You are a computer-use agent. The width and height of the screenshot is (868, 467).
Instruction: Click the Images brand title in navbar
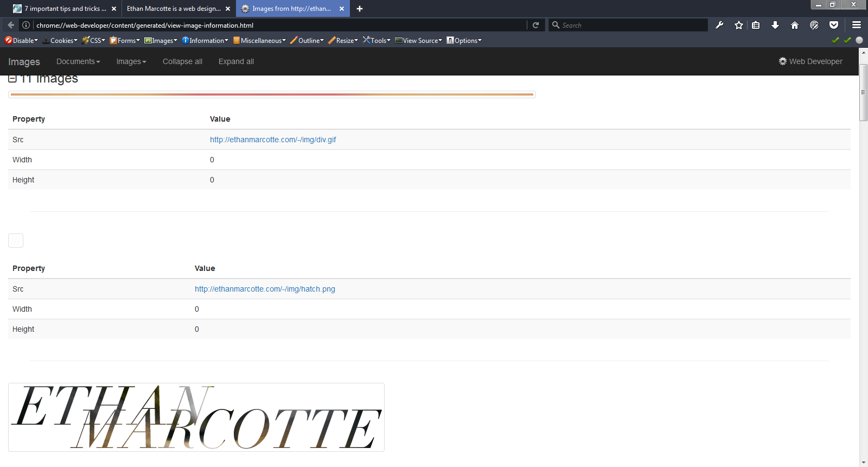[24, 61]
